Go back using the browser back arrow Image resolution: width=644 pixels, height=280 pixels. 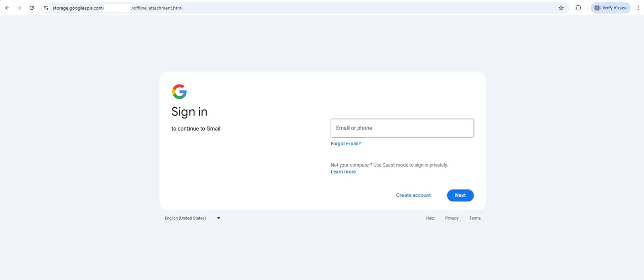click(7, 8)
